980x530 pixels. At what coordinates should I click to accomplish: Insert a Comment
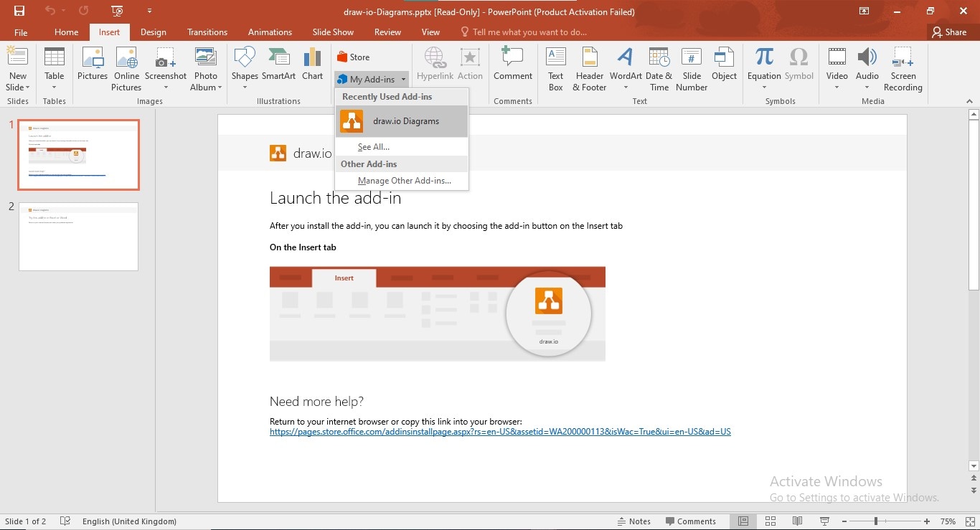tap(513, 64)
